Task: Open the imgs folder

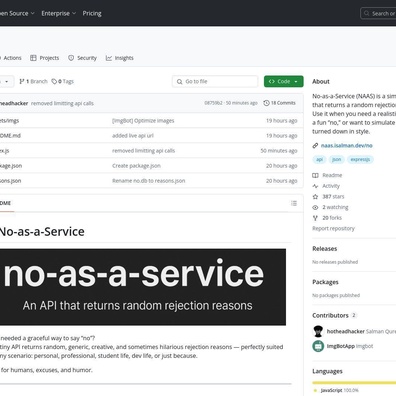Action: (9, 121)
